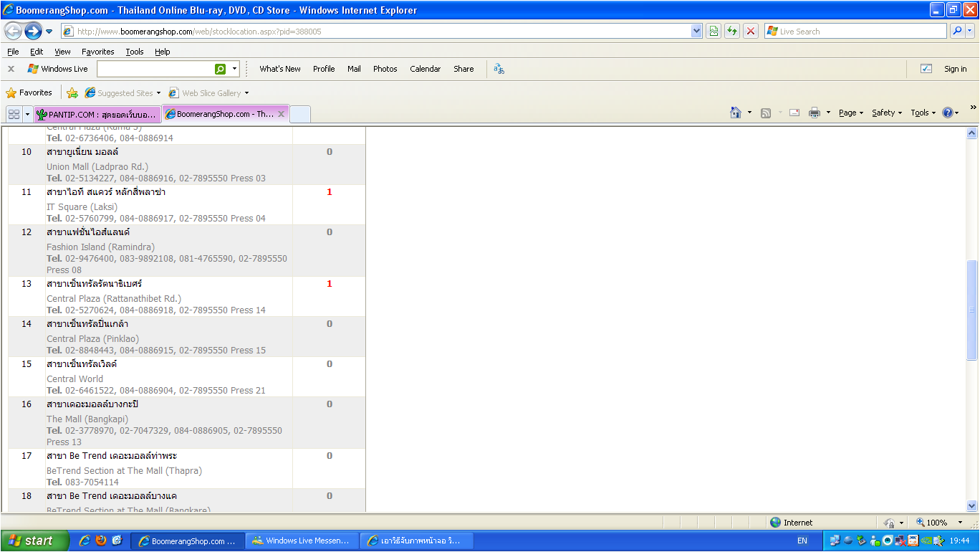The height and width of the screenshot is (552, 980).
Task: Switch to the PANTIP.COM tab
Action: pyautogui.click(x=97, y=114)
